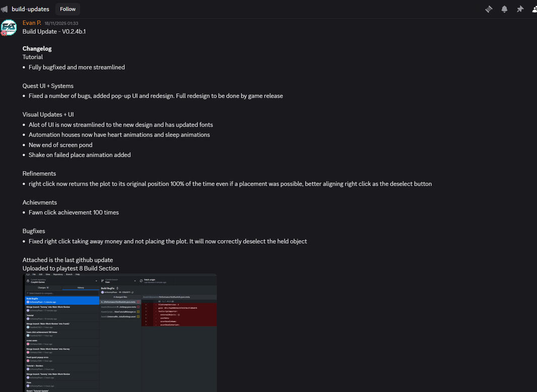Open the notification settings bell icon
The width and height of the screenshot is (537, 392).
coord(504,9)
